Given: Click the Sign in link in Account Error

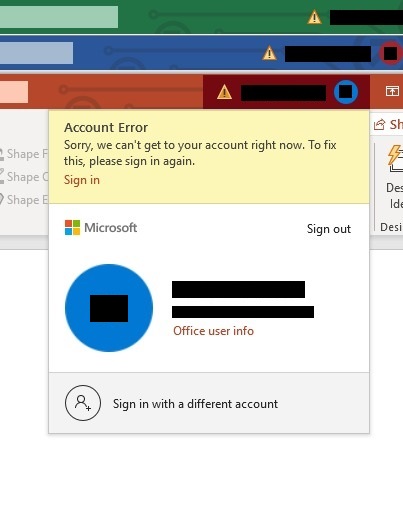Looking at the screenshot, I should (82, 180).
